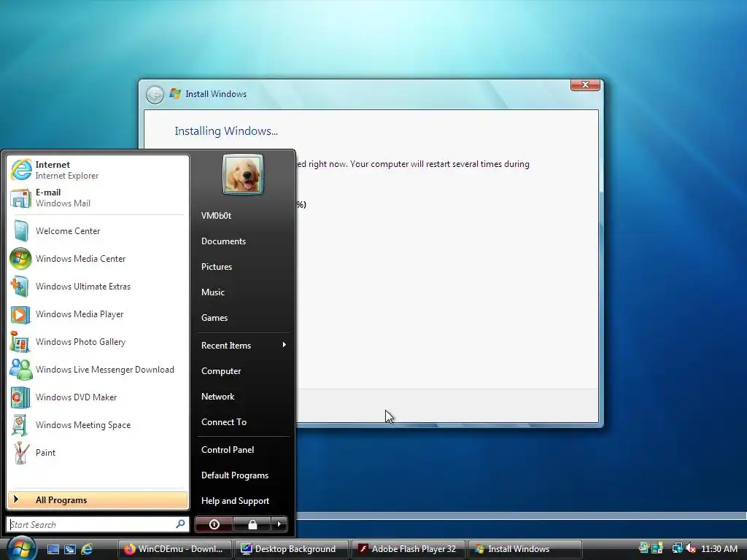Open Windows Photo Gallery
This screenshot has height=560, width=747.
pos(98,342)
